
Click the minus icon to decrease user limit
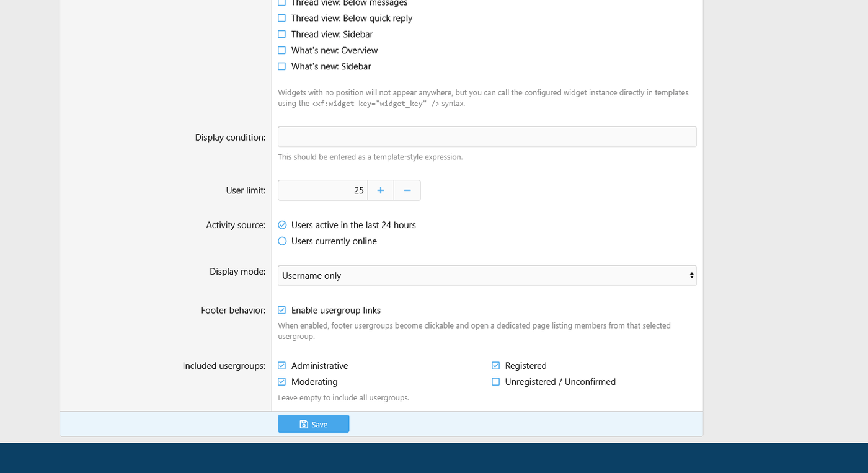[x=407, y=190]
